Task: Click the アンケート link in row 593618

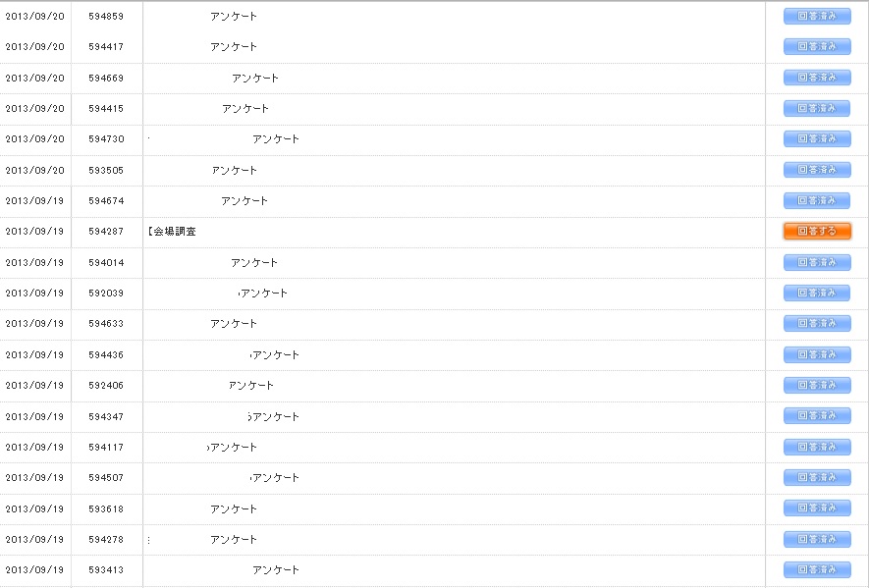Action: pos(234,508)
